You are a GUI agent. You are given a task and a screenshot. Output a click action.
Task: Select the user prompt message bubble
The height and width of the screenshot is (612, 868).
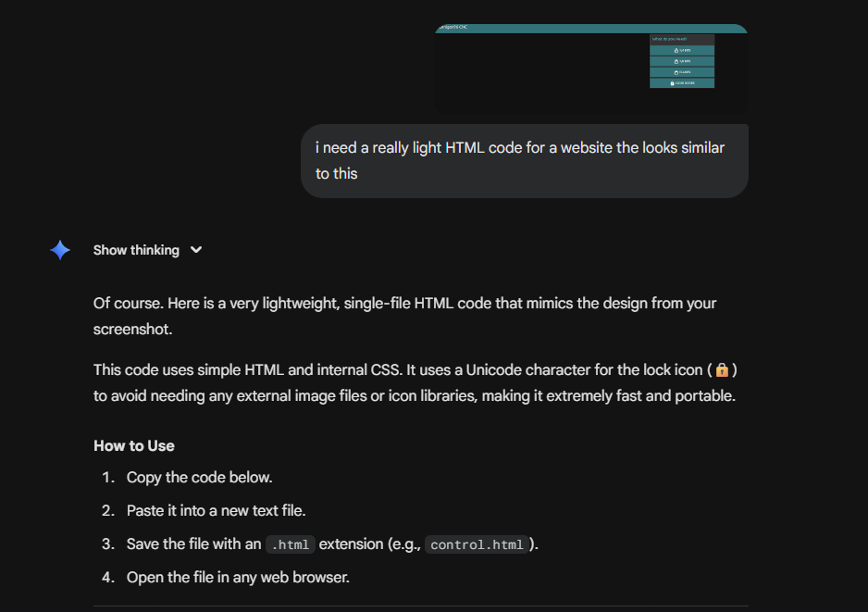[x=524, y=160]
